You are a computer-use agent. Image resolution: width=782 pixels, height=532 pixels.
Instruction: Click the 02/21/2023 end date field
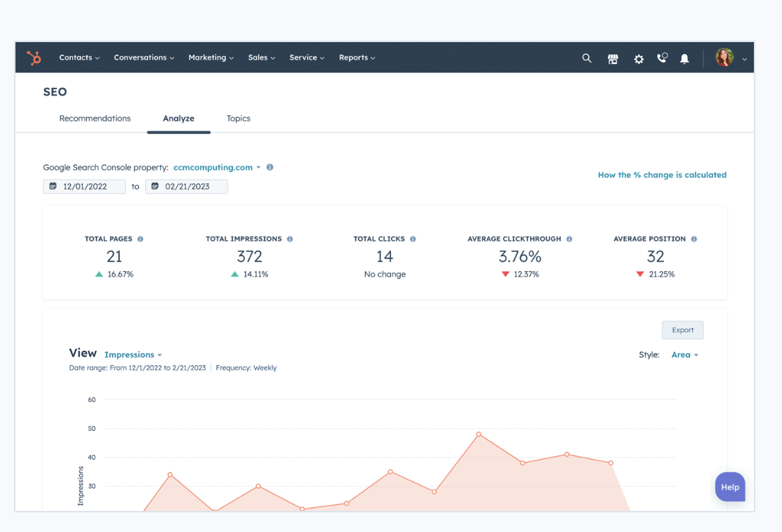(x=187, y=187)
